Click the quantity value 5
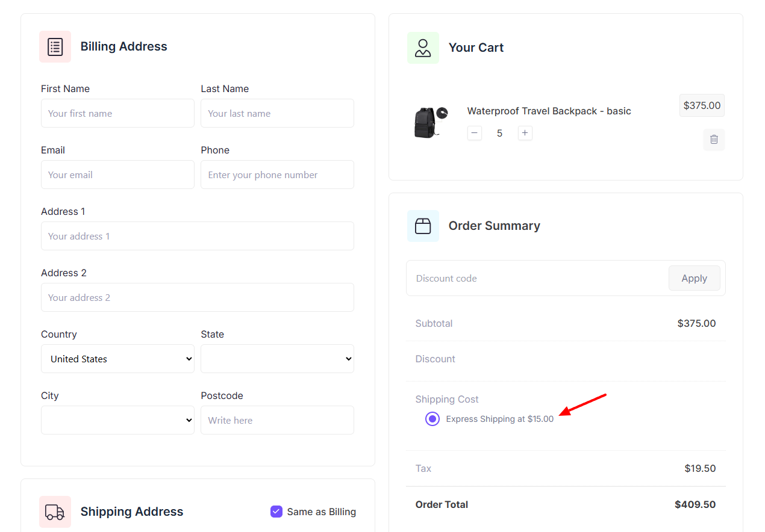 [499, 133]
